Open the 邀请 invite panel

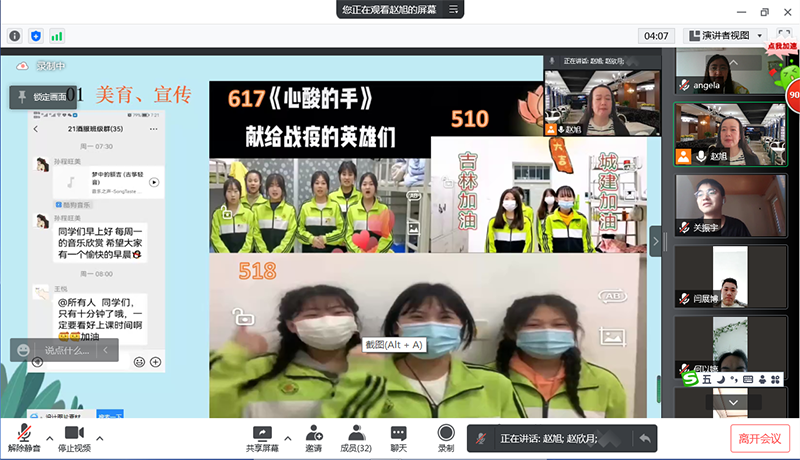pyautogui.click(x=314, y=439)
